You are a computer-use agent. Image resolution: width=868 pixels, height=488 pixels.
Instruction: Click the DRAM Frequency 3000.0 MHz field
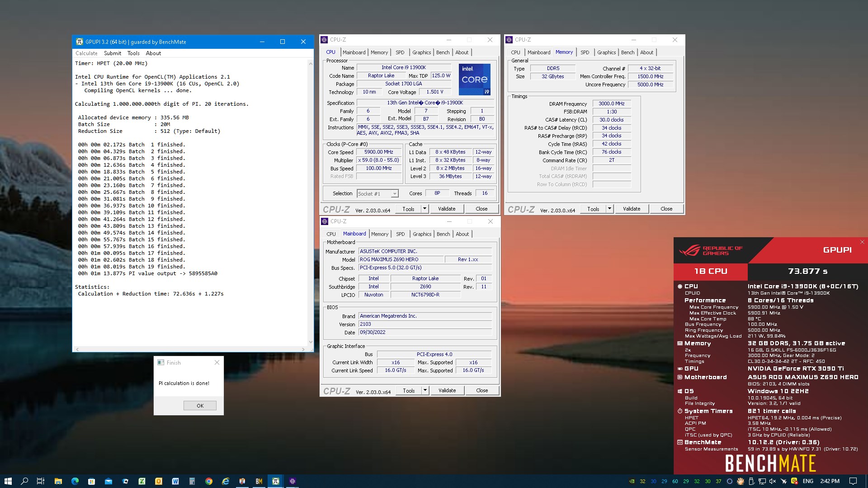(x=611, y=103)
